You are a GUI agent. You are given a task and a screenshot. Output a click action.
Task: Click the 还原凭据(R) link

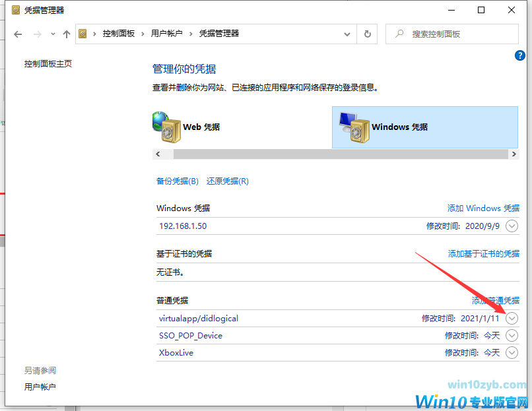[228, 181]
